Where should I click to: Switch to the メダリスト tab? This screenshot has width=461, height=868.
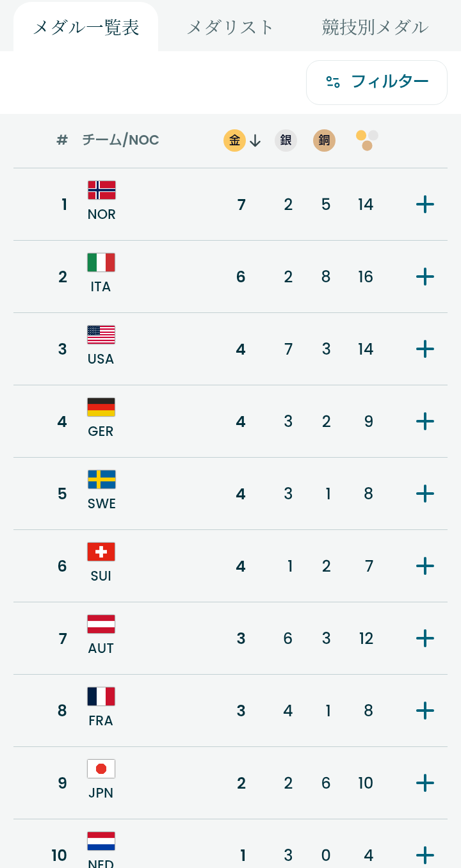(230, 28)
